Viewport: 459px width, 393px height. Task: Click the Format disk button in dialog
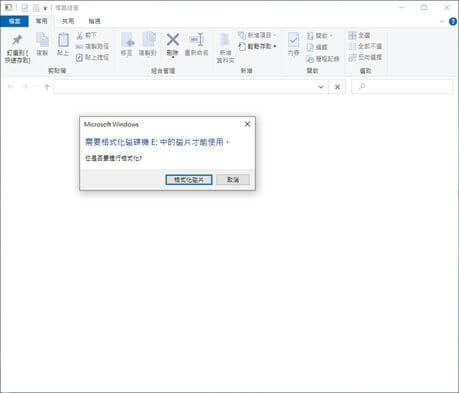tap(189, 180)
